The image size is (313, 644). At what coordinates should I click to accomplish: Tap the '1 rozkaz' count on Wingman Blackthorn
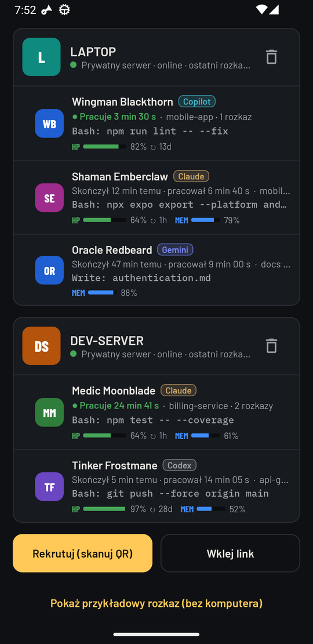[235, 117]
